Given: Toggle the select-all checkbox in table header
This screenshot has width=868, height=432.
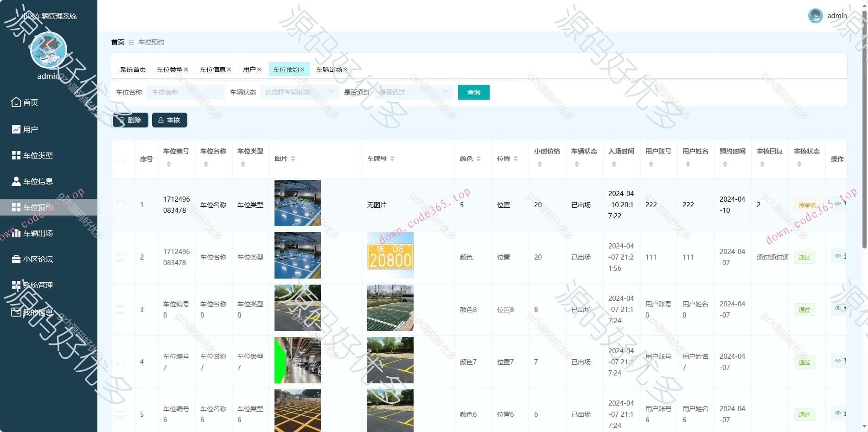Looking at the screenshot, I should pos(120,159).
